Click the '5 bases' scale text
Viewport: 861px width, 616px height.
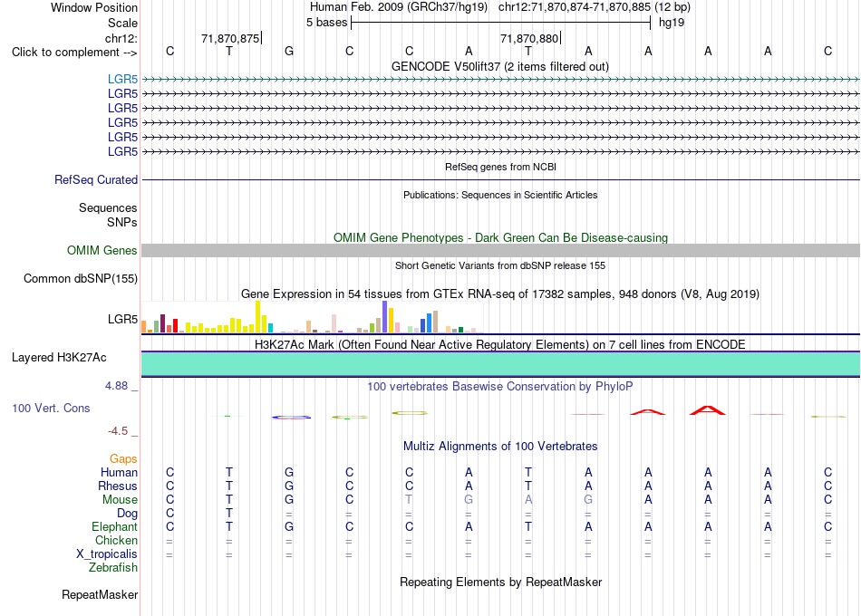326,23
